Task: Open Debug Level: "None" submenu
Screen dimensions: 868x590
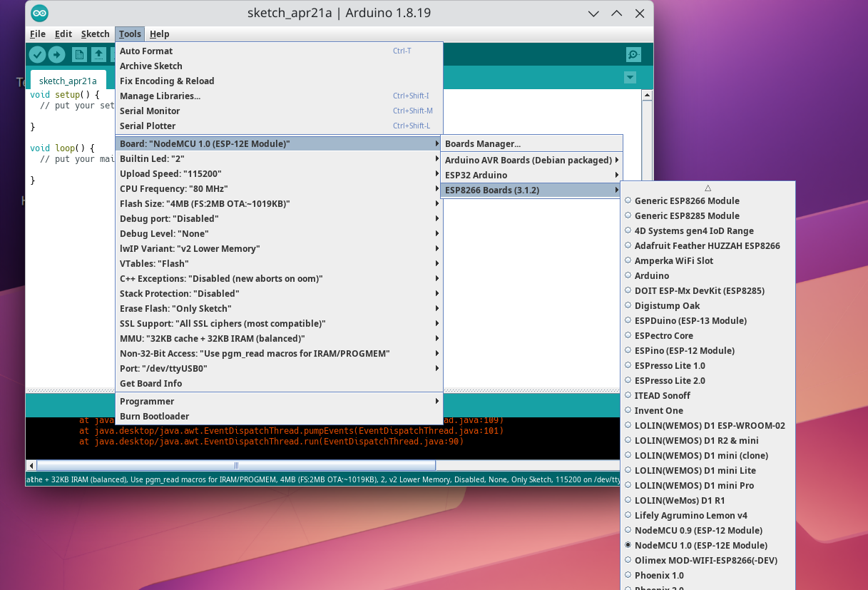Action: [x=279, y=233]
